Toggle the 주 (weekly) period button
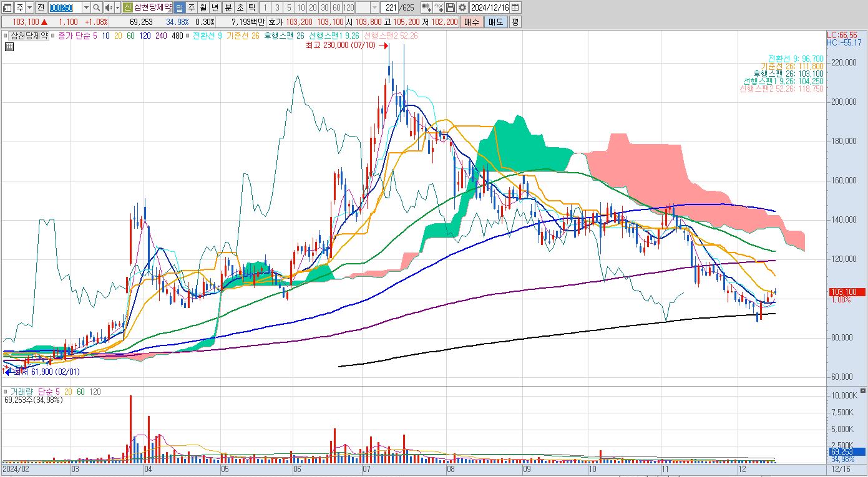 tap(192, 7)
